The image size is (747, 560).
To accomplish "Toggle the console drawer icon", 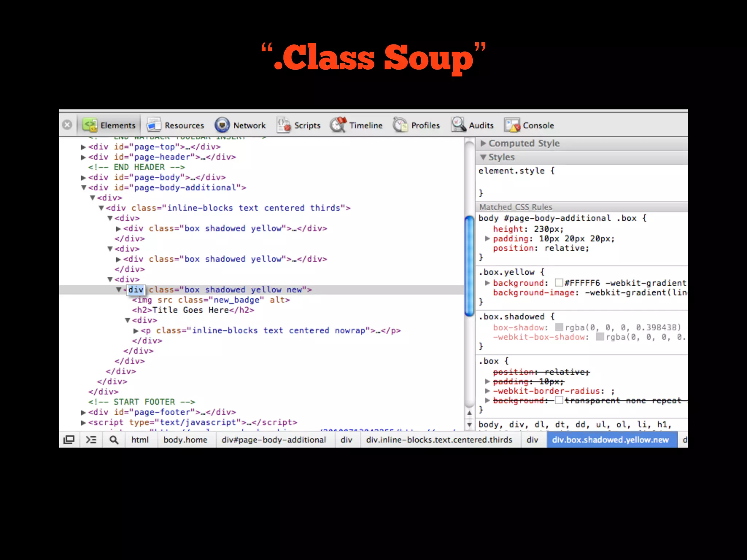I will [x=91, y=440].
